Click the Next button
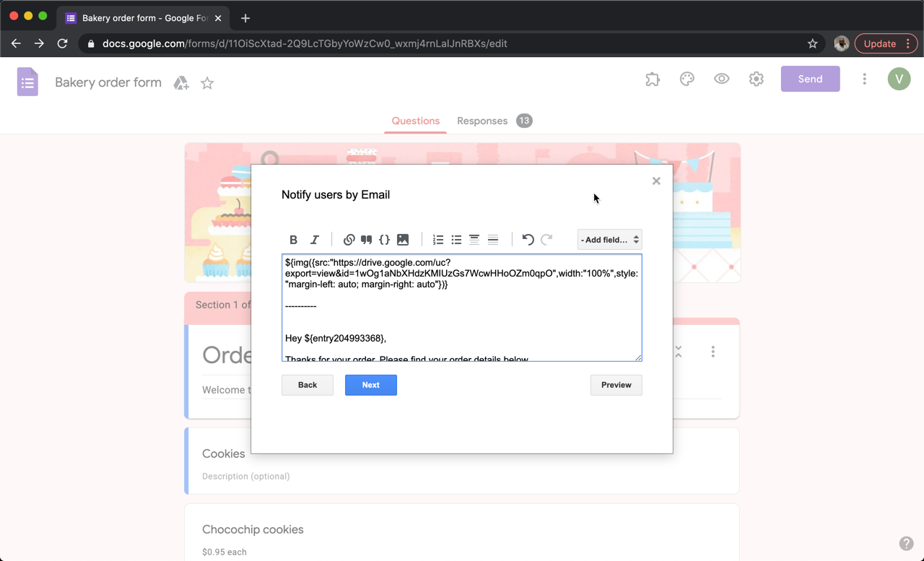 point(370,385)
